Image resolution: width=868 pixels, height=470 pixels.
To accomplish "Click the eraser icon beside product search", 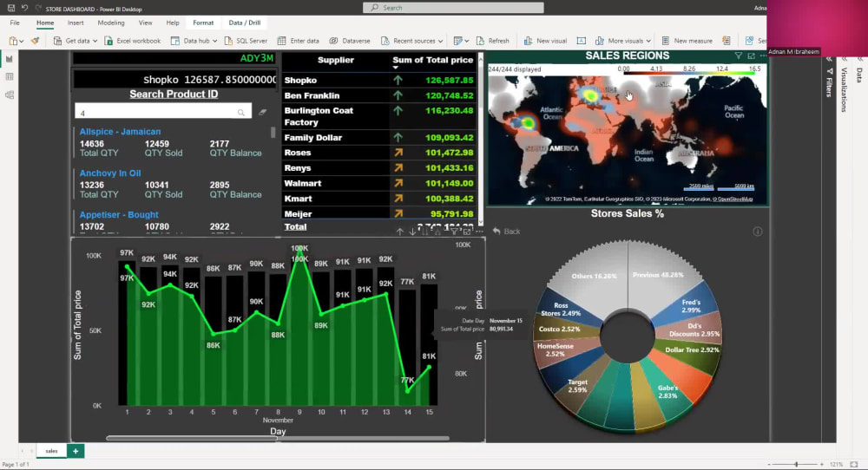I will click(262, 112).
